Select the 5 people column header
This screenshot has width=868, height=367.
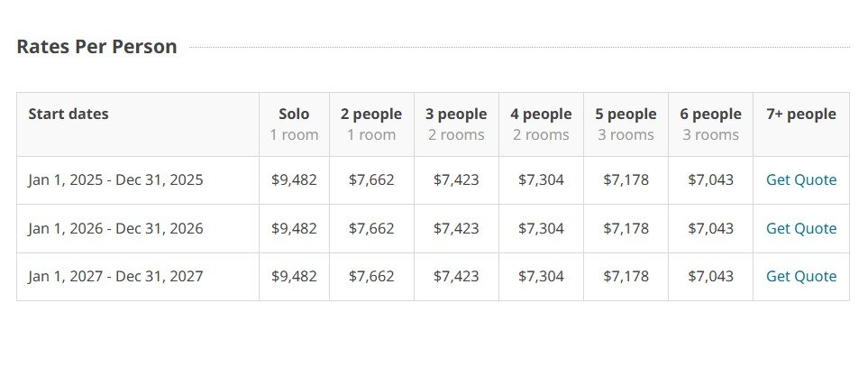coord(626,115)
